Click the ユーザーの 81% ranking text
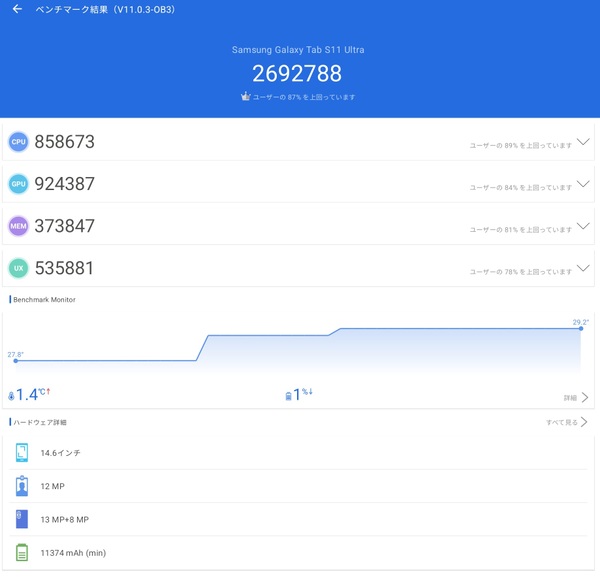 pyautogui.click(x=521, y=230)
